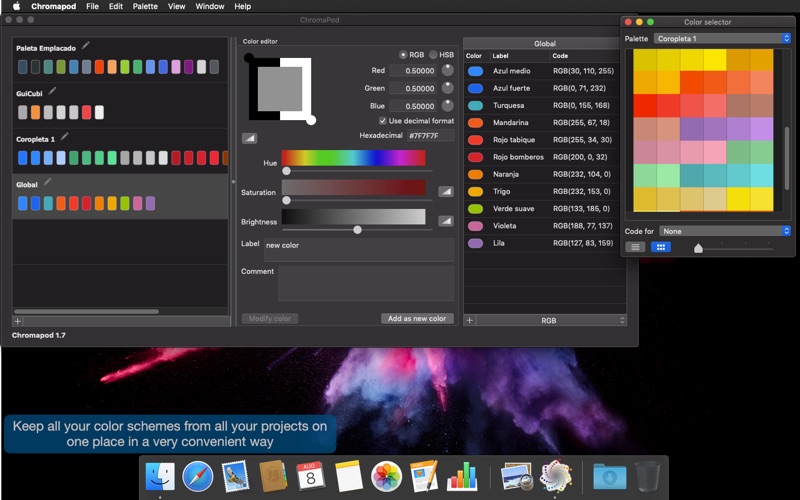Select the Rojo bomberos color row

coord(544,157)
